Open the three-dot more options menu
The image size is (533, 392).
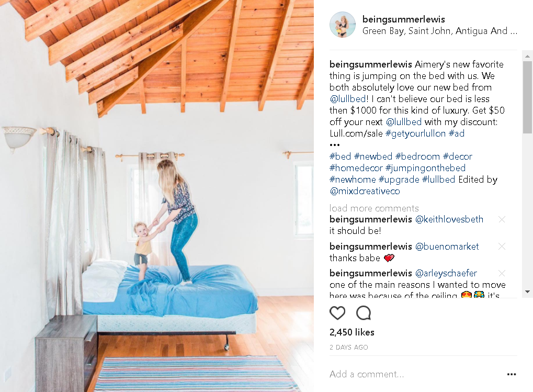click(x=511, y=374)
